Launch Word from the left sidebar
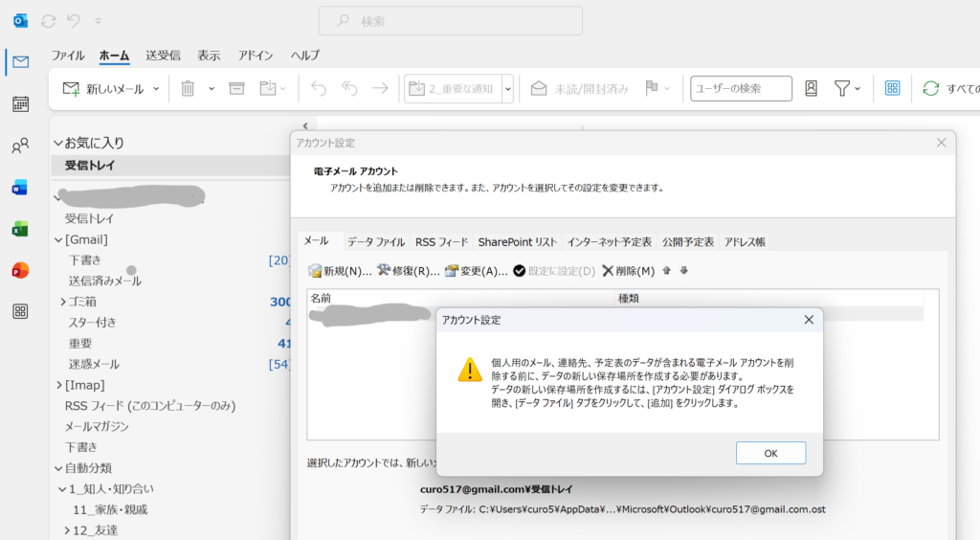Image resolution: width=980 pixels, height=540 pixels. [x=20, y=188]
